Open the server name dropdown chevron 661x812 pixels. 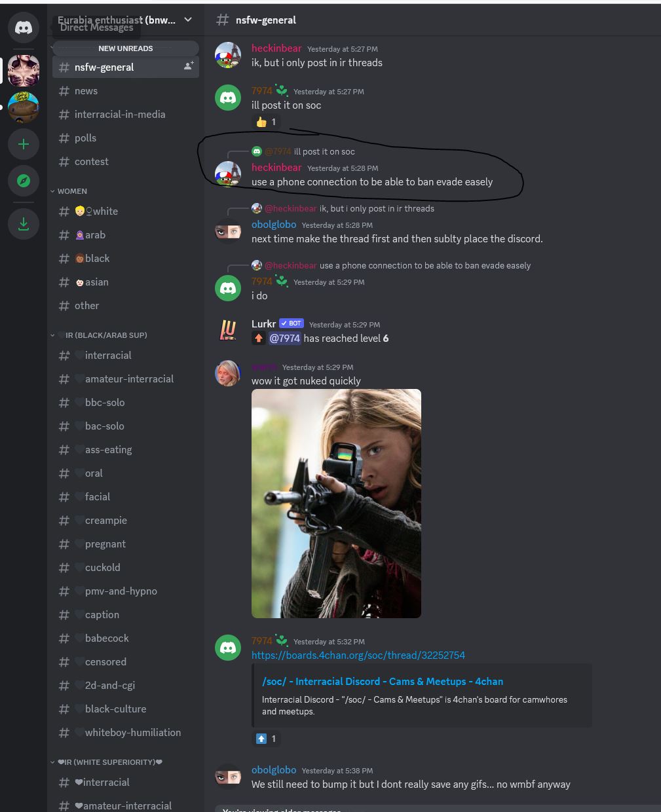[188, 20]
